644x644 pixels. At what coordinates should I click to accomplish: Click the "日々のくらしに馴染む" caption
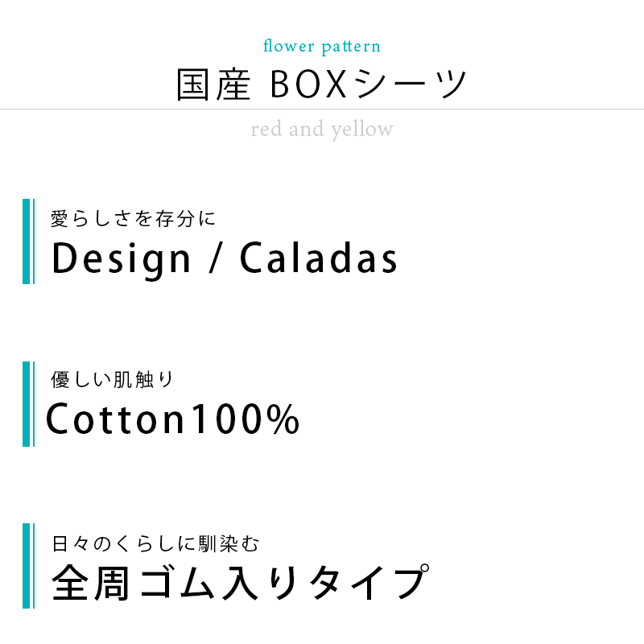156,543
